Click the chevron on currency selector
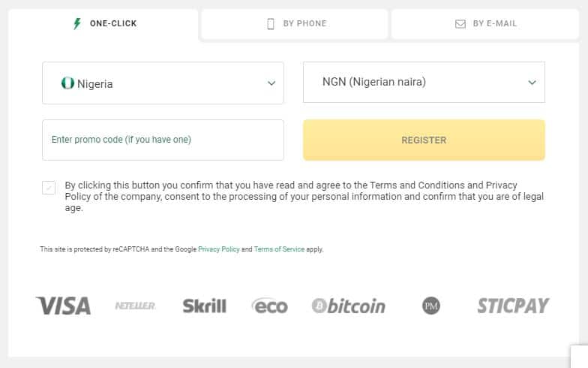 pyautogui.click(x=532, y=83)
